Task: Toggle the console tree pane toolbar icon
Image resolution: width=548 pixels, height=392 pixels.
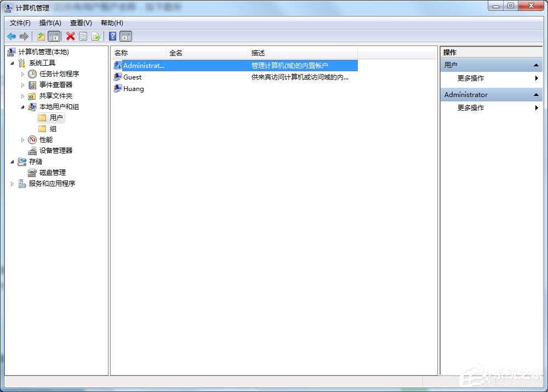Action: click(x=55, y=36)
